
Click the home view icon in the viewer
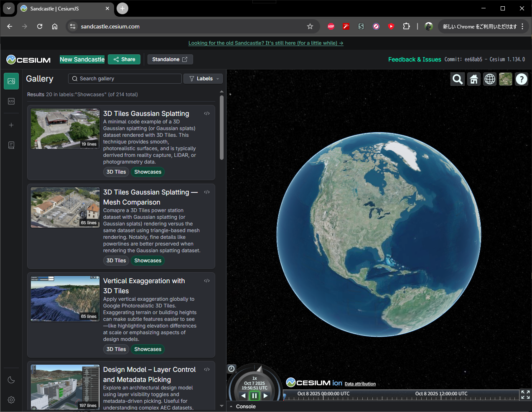[473, 79]
